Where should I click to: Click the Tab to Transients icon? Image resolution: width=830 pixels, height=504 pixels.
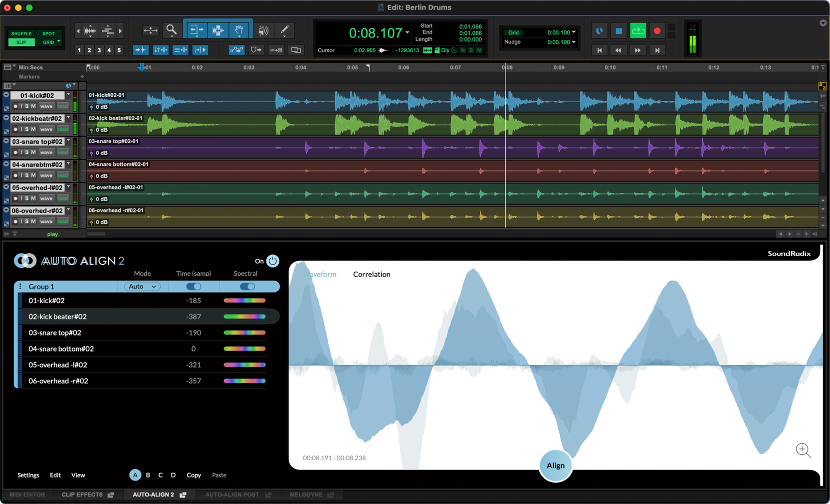coord(141,50)
